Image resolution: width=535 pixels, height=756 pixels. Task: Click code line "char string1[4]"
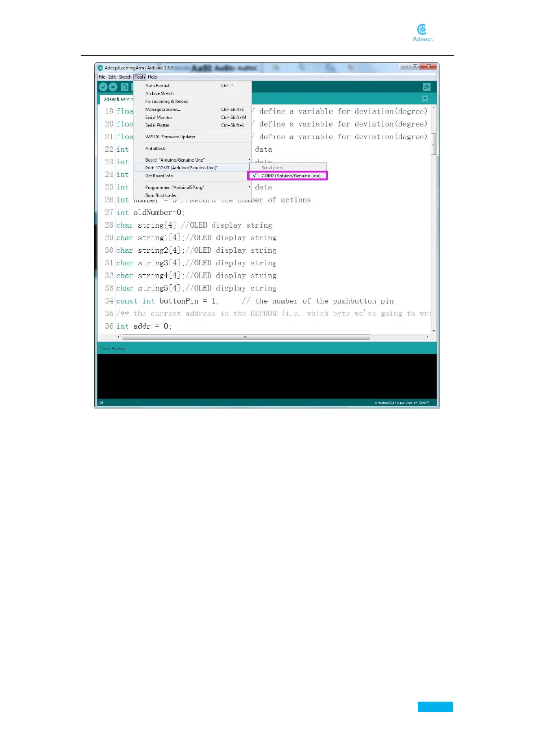(x=196, y=237)
